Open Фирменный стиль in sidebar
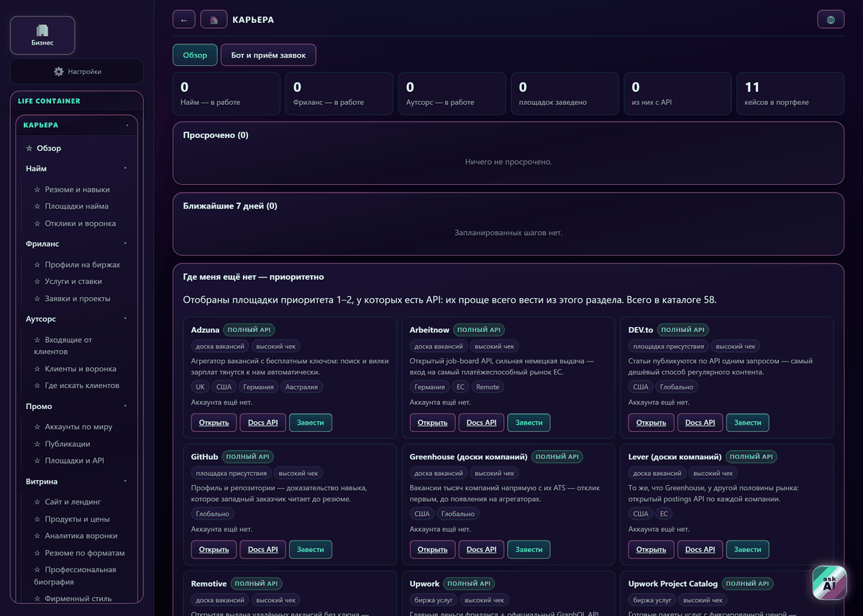The height and width of the screenshot is (616, 863). (x=78, y=598)
